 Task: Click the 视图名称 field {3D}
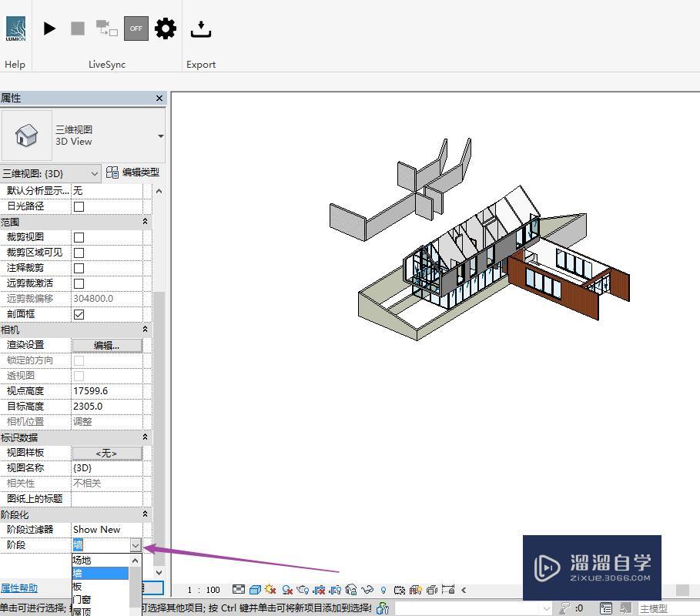pos(107,468)
